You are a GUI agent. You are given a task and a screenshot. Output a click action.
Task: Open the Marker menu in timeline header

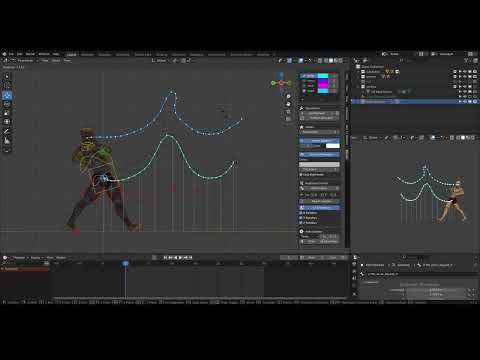click(x=61, y=258)
